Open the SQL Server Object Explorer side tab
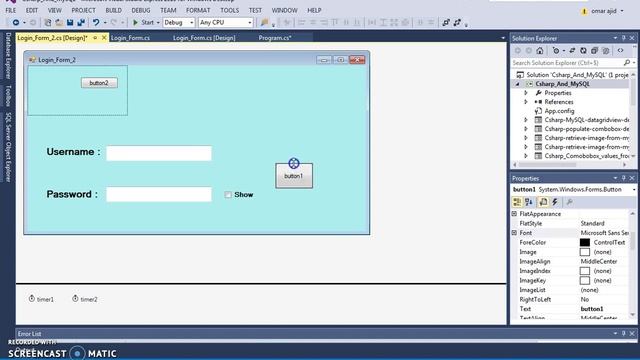Screen dimensions: 640x360 click(8, 147)
